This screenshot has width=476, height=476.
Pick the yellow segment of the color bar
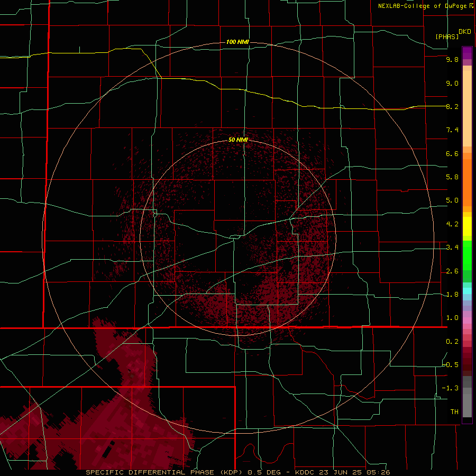(x=467, y=226)
